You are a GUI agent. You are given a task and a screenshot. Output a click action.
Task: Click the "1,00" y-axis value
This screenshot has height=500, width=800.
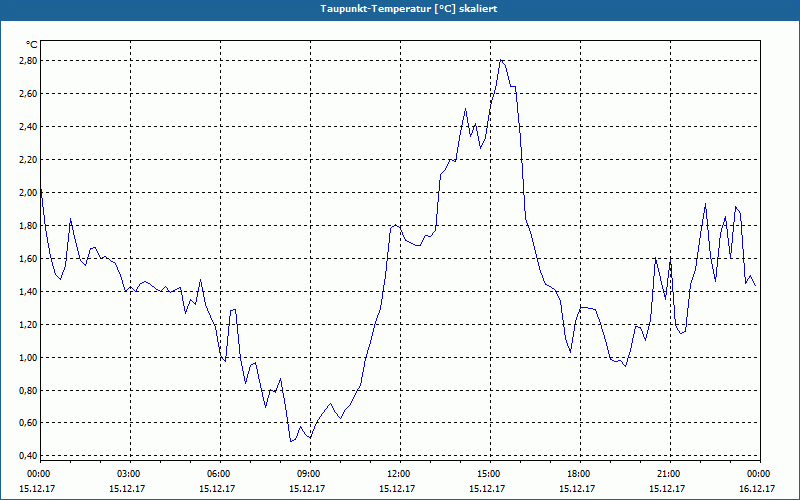28,358
